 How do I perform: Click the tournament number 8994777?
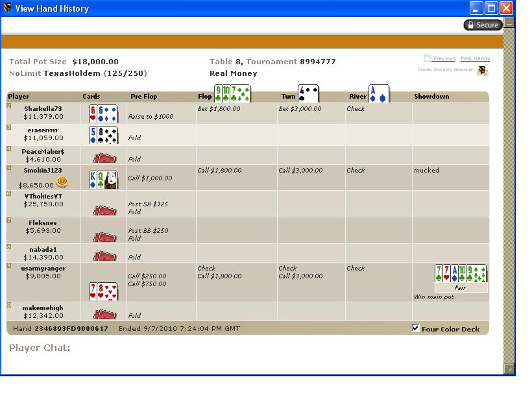(x=317, y=62)
